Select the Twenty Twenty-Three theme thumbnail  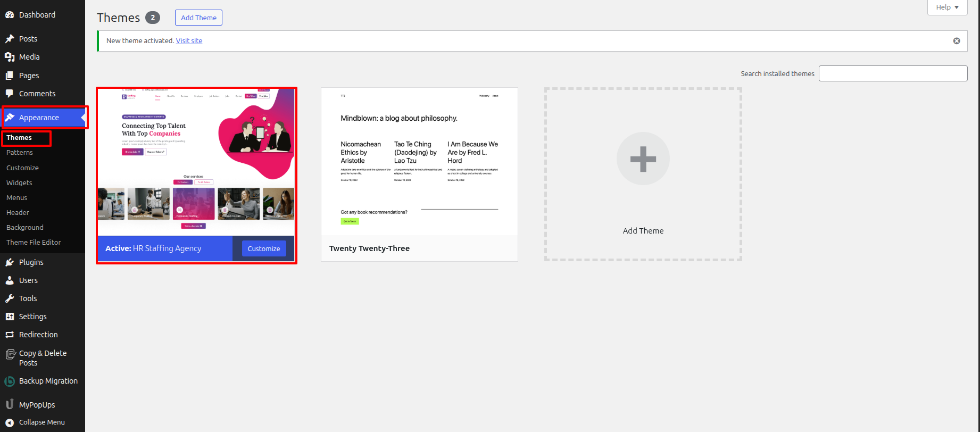(x=419, y=162)
